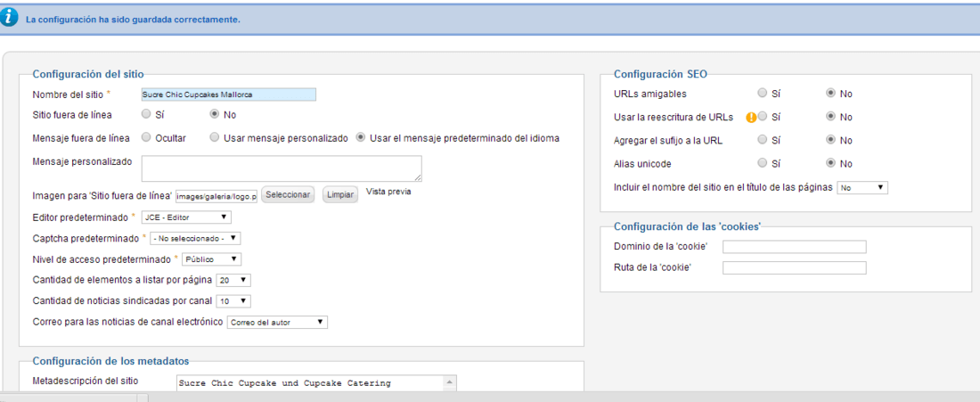The image size is (980, 402).
Task: Enable 'URLs amigables' by selecting Sí
Action: 761,94
